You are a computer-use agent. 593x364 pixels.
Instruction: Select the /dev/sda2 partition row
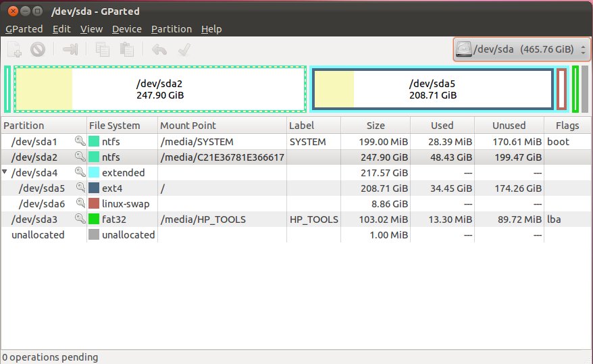pos(296,157)
